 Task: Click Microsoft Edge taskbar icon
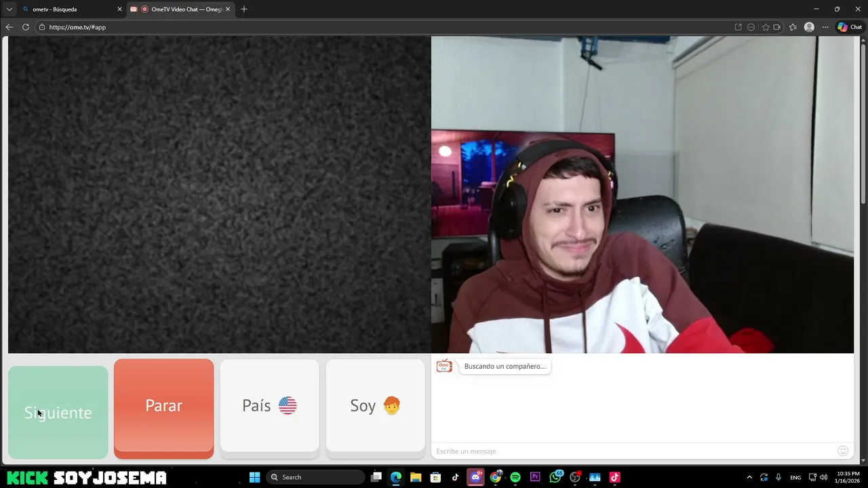(x=396, y=477)
